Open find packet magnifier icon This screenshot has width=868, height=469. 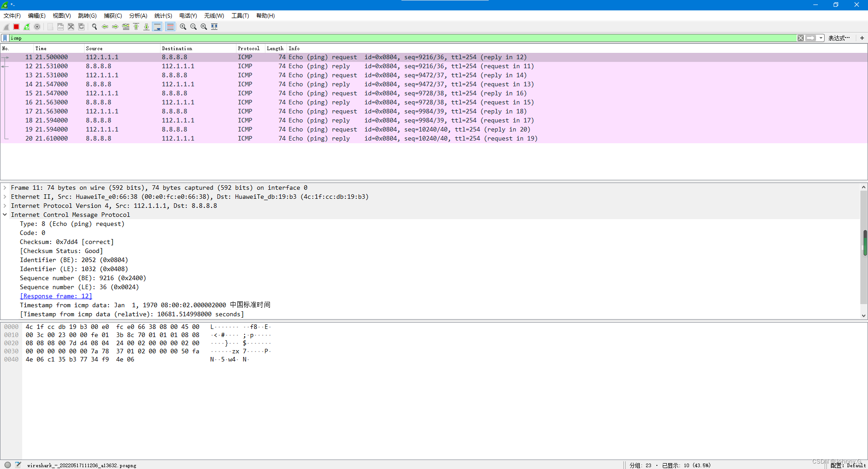(94, 27)
